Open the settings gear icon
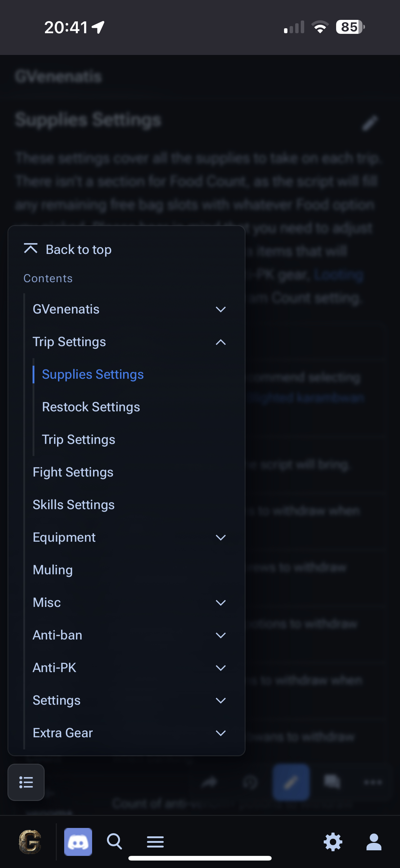The height and width of the screenshot is (868, 400). coord(333,842)
